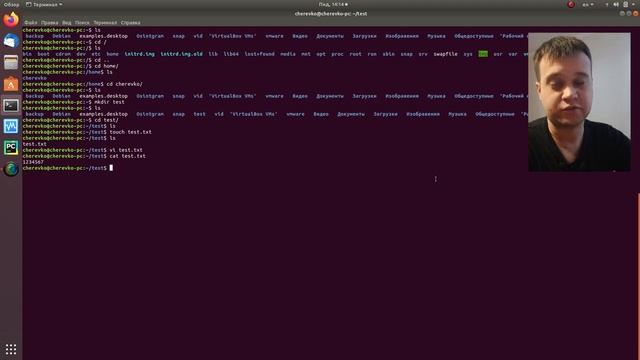Click the terminal cursor at the last prompt
Screen dimensions: 640x360
pos(111,168)
